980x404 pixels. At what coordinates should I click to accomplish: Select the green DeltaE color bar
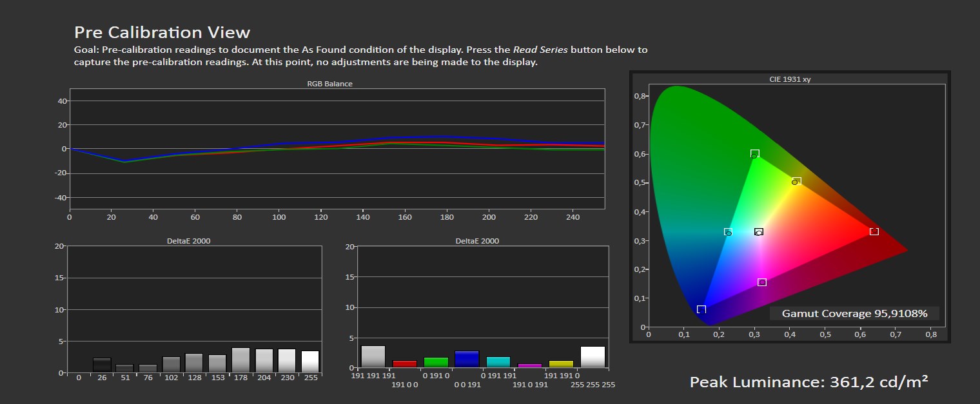(436, 362)
